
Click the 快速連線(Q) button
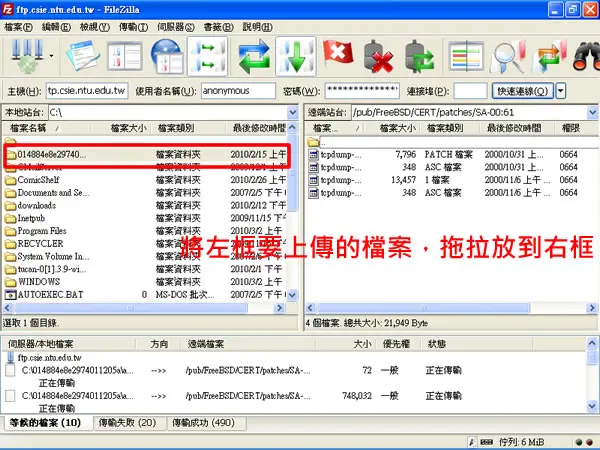(522, 91)
